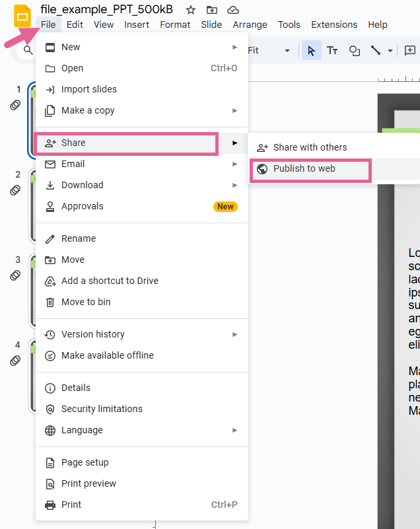Star the file_example_PPT_500kB presentation
The width and height of the screenshot is (420, 529).
click(191, 10)
